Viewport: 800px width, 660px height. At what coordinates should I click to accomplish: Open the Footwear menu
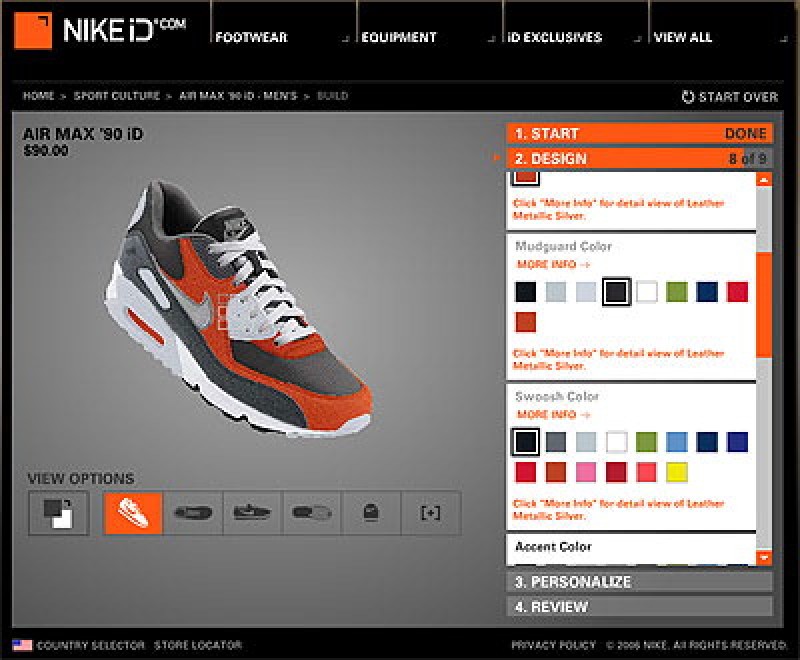point(251,37)
